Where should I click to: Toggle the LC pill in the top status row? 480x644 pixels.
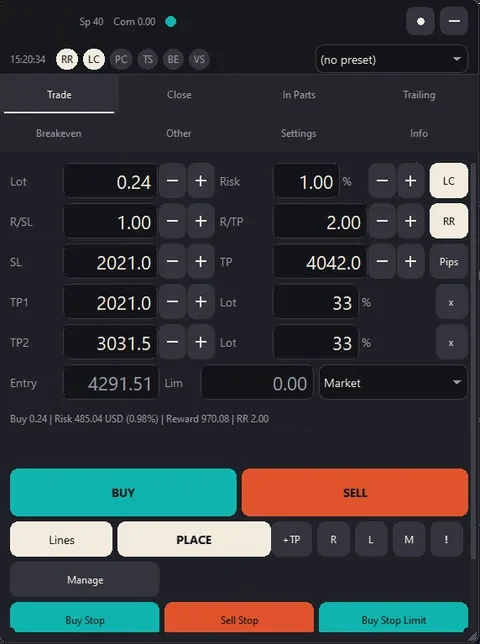[94, 60]
